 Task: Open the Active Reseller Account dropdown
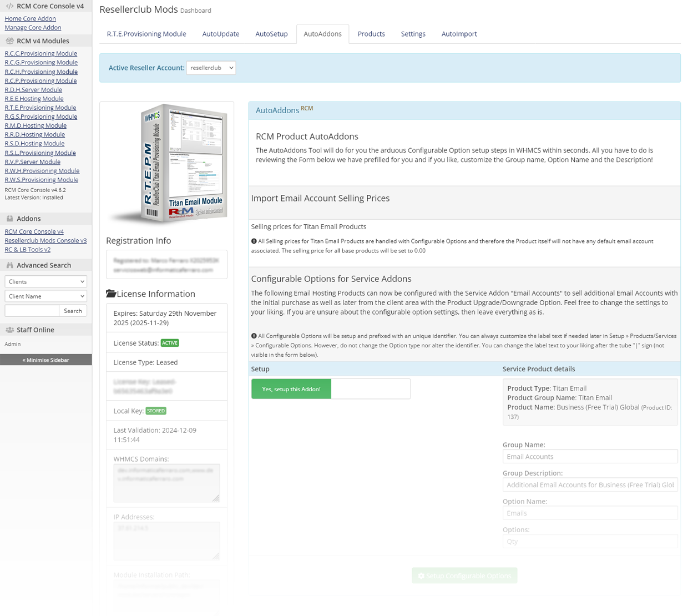tap(211, 68)
